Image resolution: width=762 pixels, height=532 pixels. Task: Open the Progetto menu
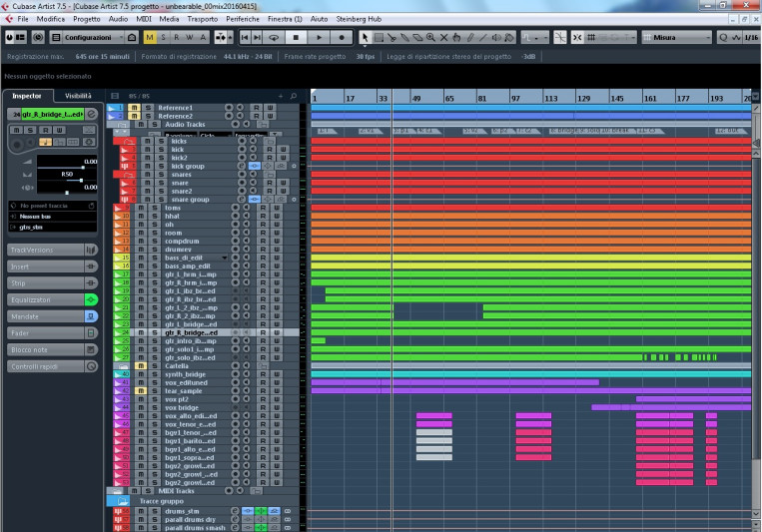87,19
